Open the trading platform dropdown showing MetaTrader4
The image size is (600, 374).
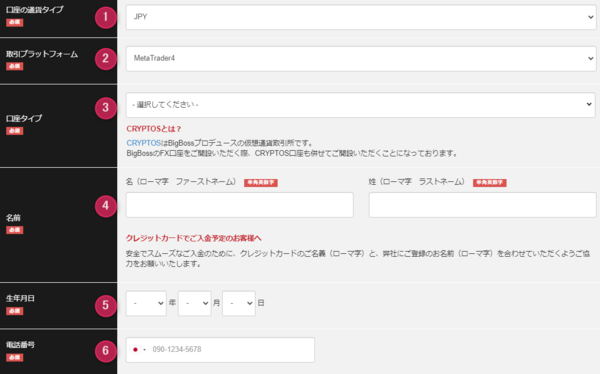pos(361,59)
